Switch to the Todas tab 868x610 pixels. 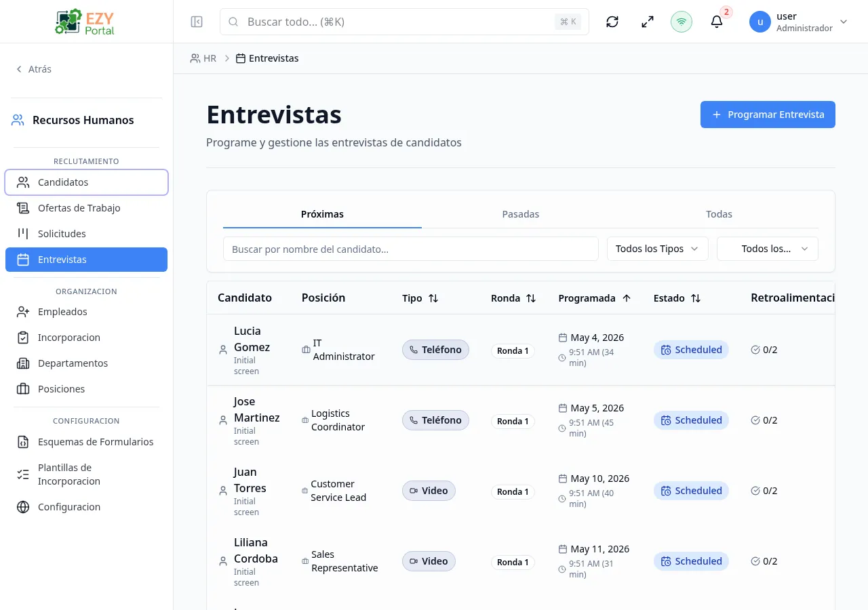(x=719, y=214)
